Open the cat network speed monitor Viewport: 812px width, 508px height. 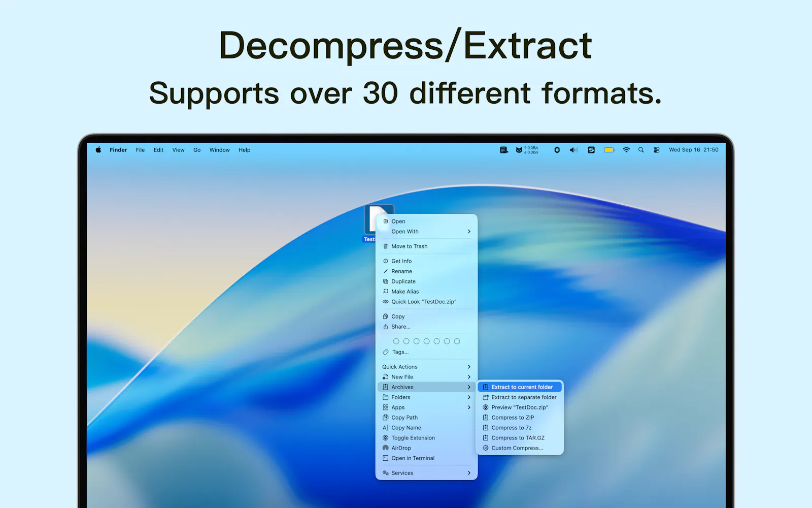pos(527,150)
